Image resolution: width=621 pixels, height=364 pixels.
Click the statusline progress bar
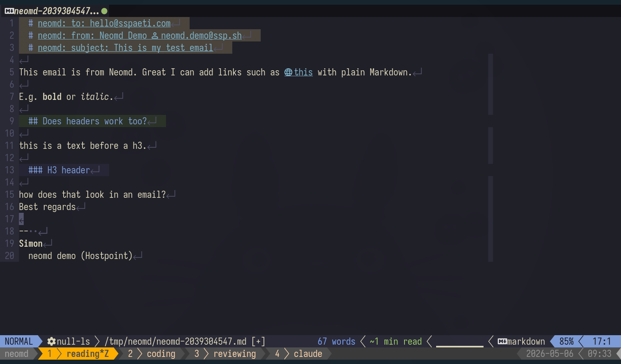pyautogui.click(x=460, y=346)
